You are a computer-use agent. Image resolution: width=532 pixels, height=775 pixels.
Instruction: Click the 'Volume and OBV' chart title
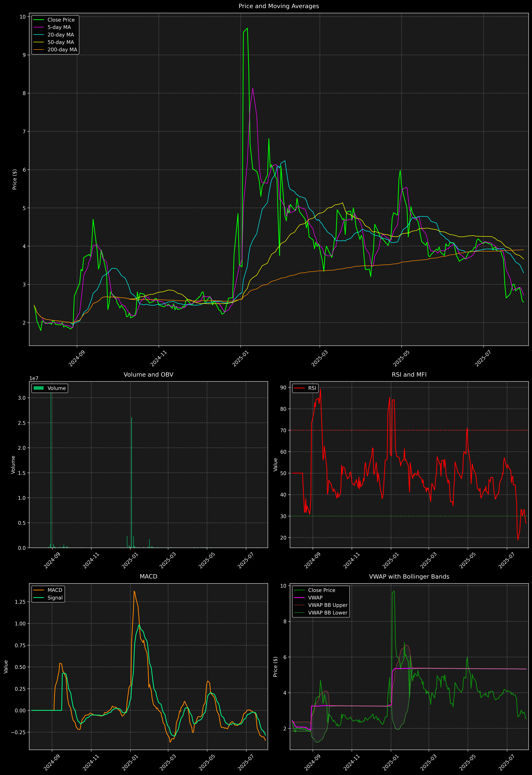tap(148, 374)
